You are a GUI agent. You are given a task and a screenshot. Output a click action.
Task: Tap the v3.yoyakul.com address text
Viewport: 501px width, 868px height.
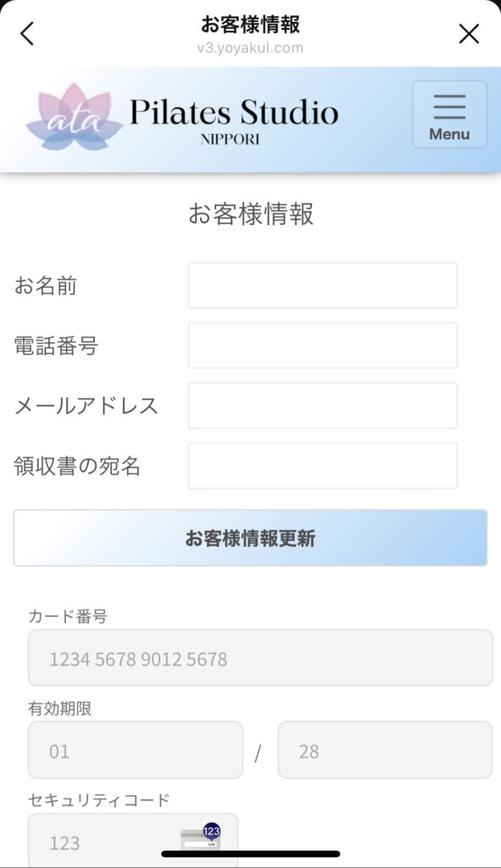point(250,48)
